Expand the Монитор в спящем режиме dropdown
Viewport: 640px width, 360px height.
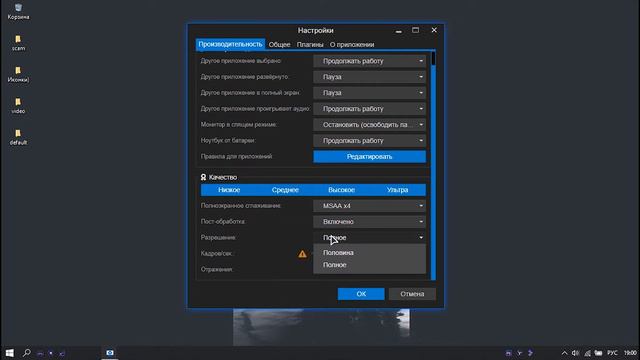369,124
